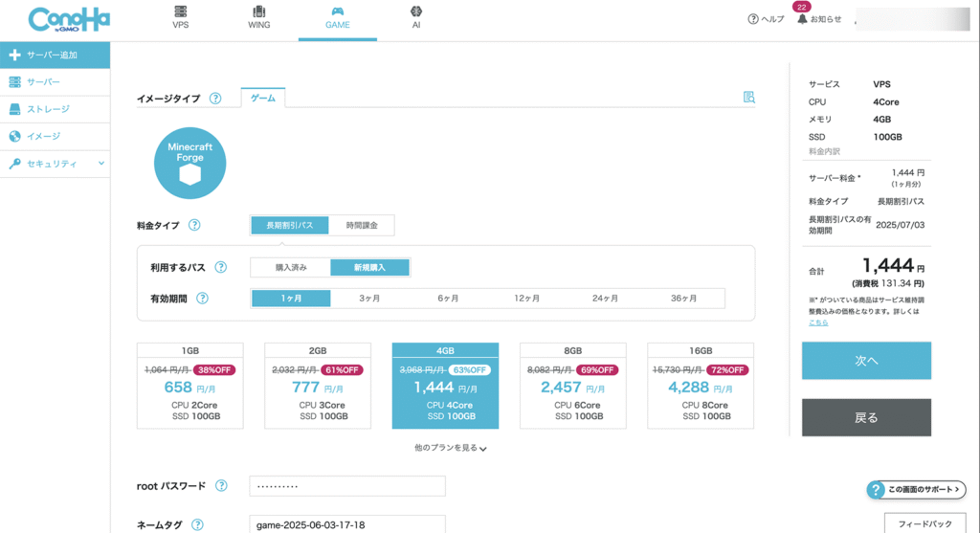
Task: Open the VPS service tab
Action: click(181, 19)
